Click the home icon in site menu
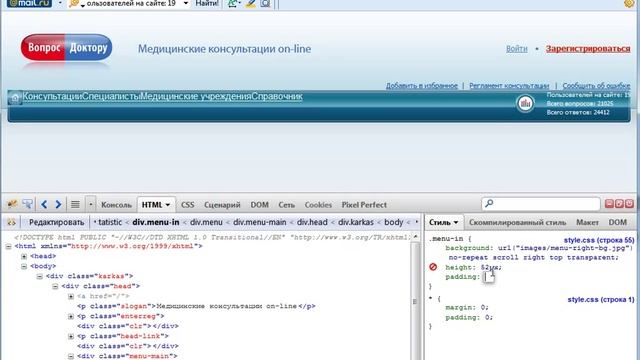 click(x=15, y=98)
